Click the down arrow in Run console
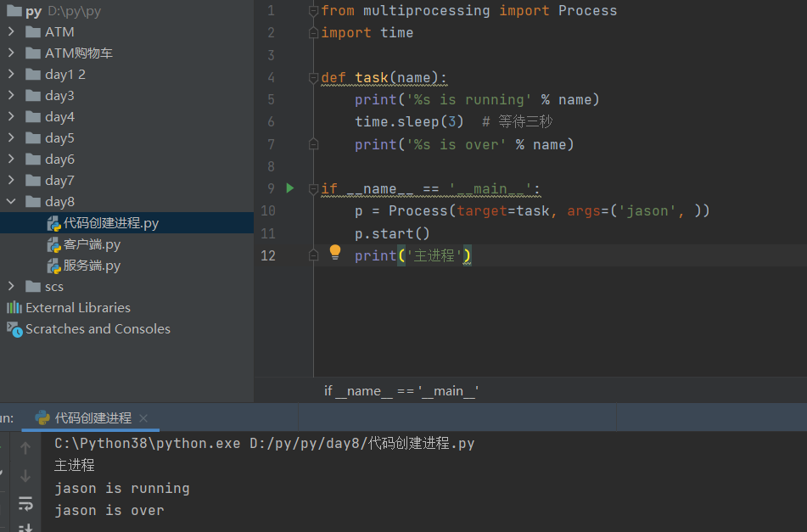The height and width of the screenshot is (532, 807). (25, 476)
